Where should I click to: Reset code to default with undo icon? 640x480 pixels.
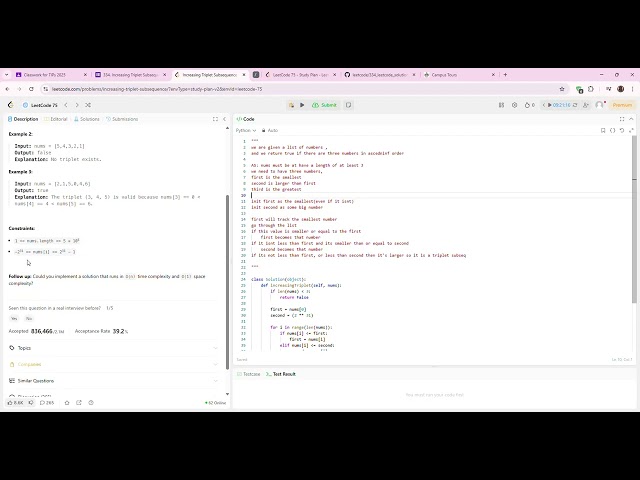pyautogui.click(x=622, y=130)
